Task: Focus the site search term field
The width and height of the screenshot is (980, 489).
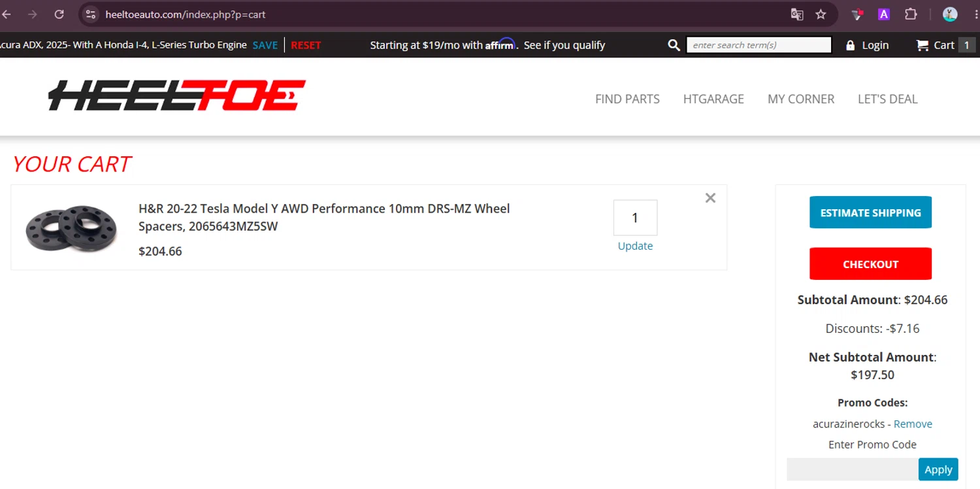Action: click(759, 45)
